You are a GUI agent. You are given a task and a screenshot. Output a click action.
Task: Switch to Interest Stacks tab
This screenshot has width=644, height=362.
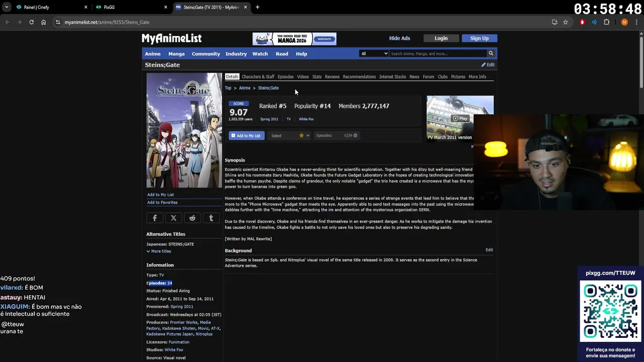[x=392, y=77]
